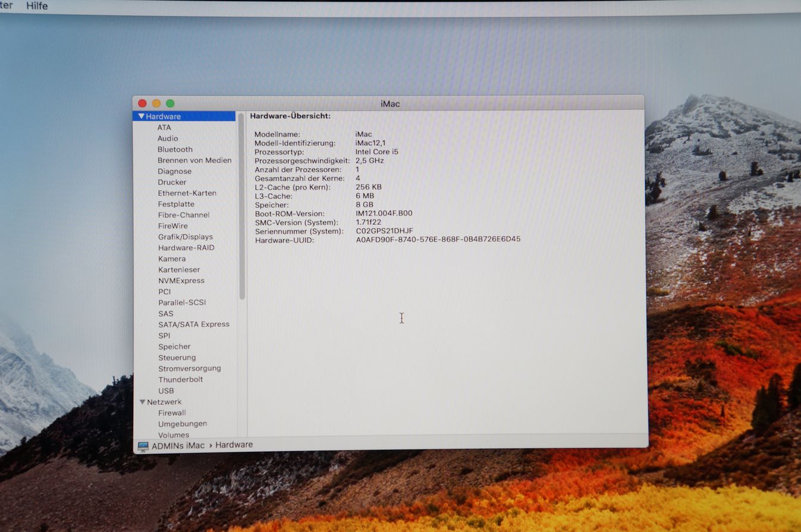Click the Hardware-UUID value
The height and width of the screenshot is (532, 801).
pos(438,240)
